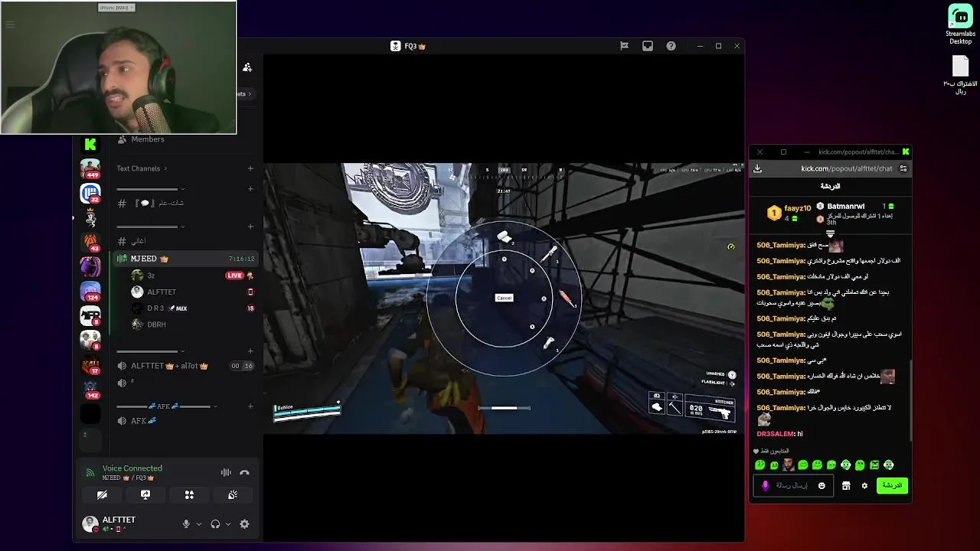Start an Activity from voice panel

coord(189,495)
